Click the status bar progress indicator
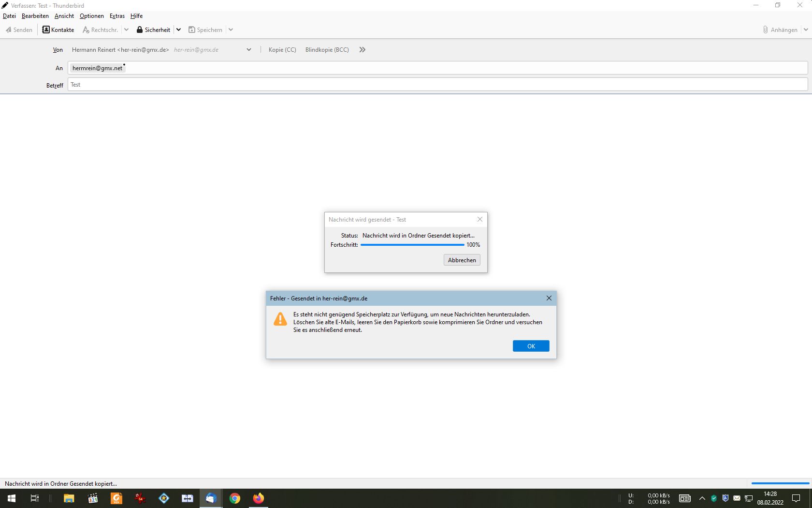Screen dimensions: 812x508 (x=780, y=483)
